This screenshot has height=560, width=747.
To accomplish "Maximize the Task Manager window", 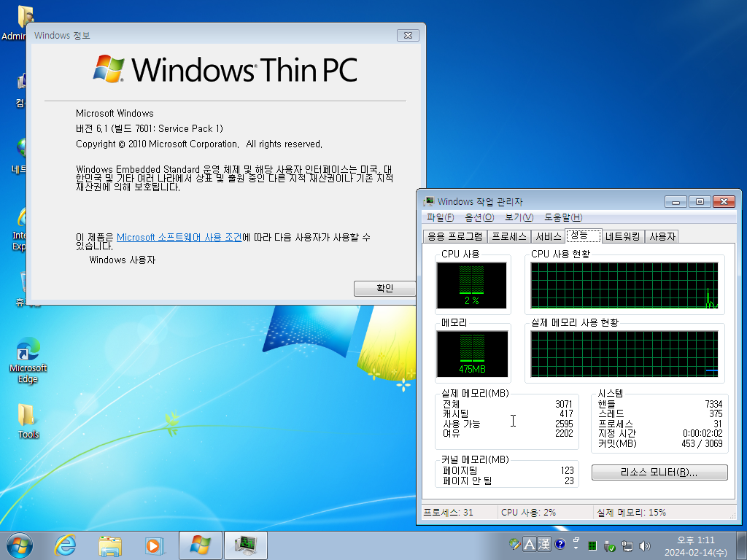I will [x=700, y=202].
